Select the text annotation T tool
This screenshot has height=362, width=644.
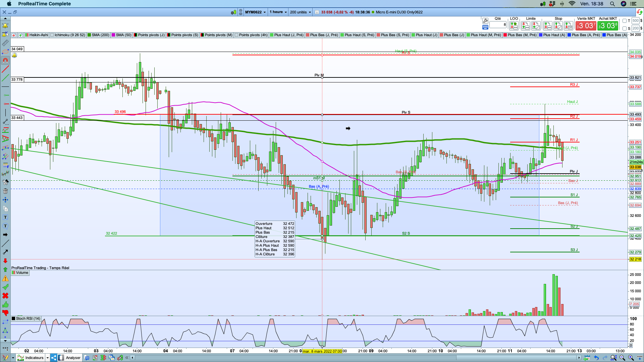5,217
